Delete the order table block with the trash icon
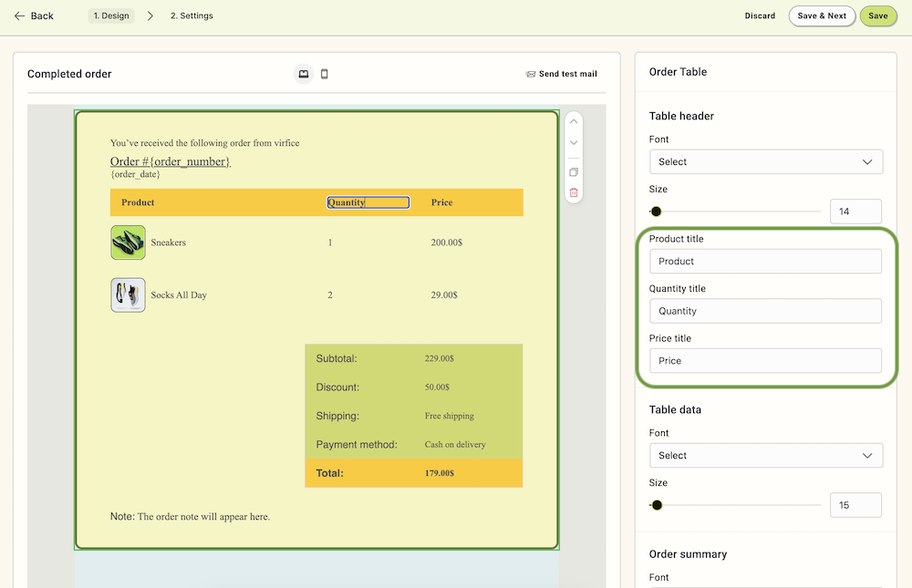912x588 pixels. (574, 192)
